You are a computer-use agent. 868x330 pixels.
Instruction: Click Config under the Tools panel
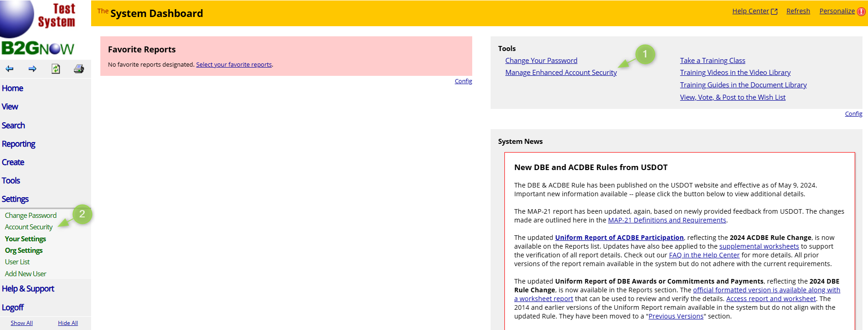click(853, 114)
